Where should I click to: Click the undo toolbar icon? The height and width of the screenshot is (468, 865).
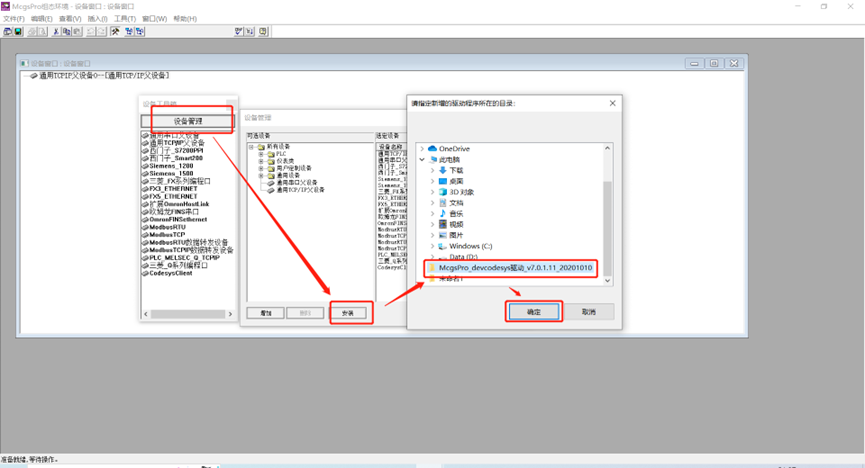pos(91,31)
